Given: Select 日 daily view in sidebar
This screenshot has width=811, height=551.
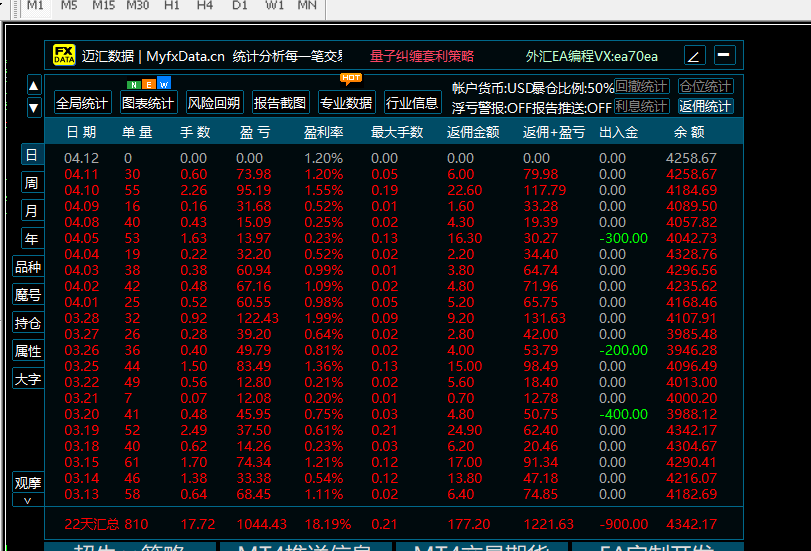Looking at the screenshot, I should pyautogui.click(x=32, y=155).
